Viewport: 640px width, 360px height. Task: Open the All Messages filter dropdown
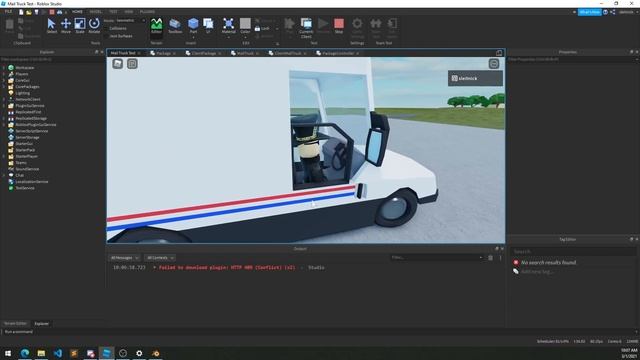click(x=124, y=258)
